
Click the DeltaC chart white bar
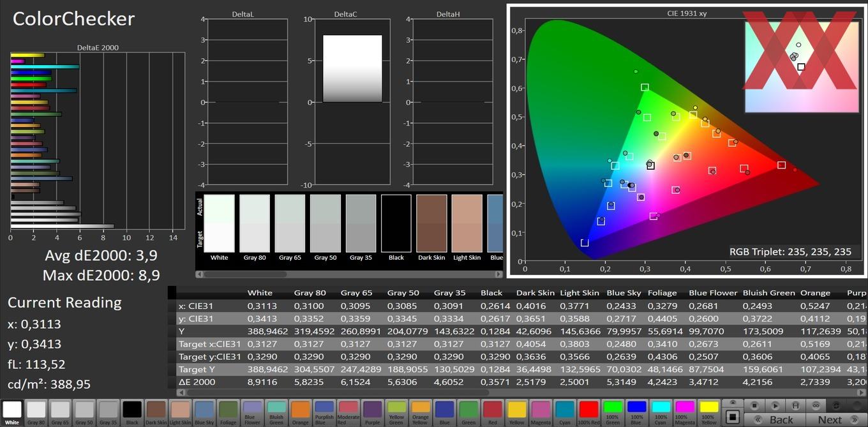(x=352, y=68)
